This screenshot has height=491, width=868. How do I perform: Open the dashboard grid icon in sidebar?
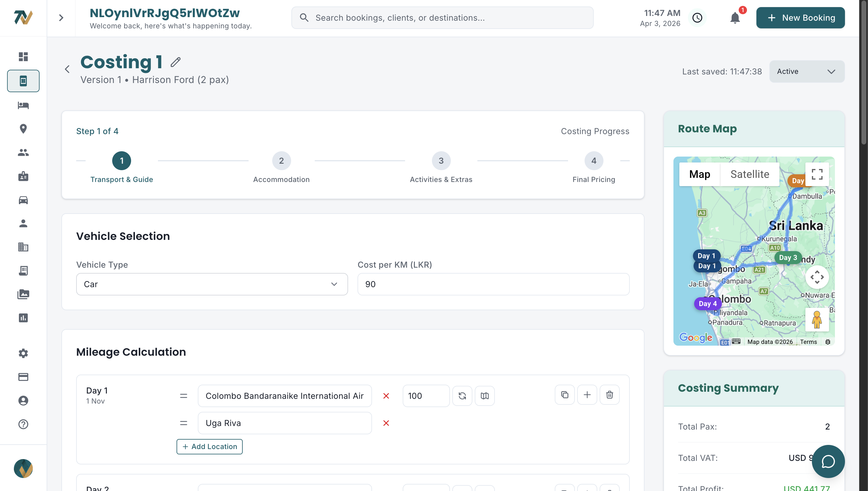click(23, 57)
